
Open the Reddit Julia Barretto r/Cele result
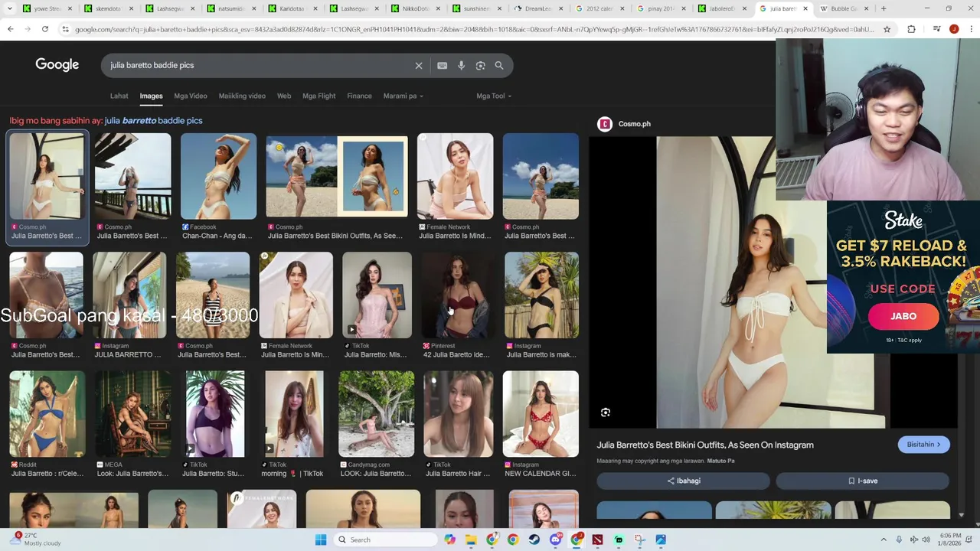tap(47, 425)
